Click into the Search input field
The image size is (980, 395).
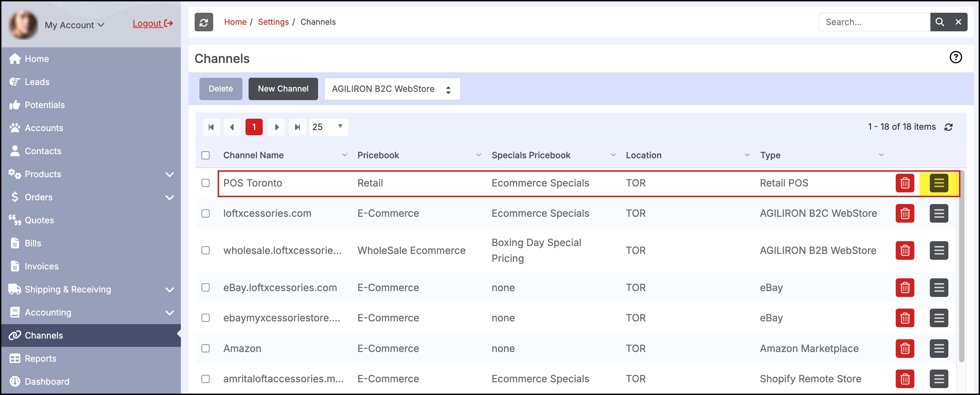pos(874,22)
